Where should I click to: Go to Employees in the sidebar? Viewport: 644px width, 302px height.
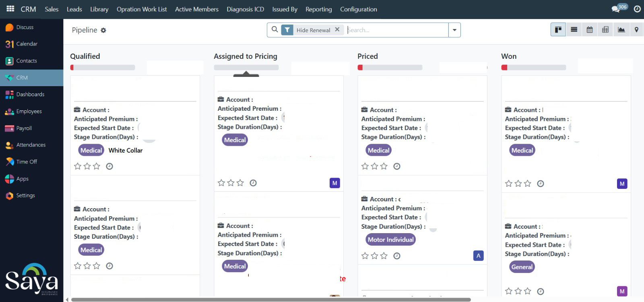click(x=29, y=112)
